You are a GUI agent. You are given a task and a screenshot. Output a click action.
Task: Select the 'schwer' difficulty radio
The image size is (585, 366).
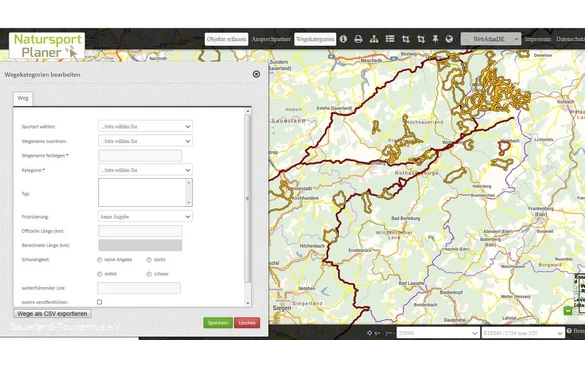pos(149,274)
